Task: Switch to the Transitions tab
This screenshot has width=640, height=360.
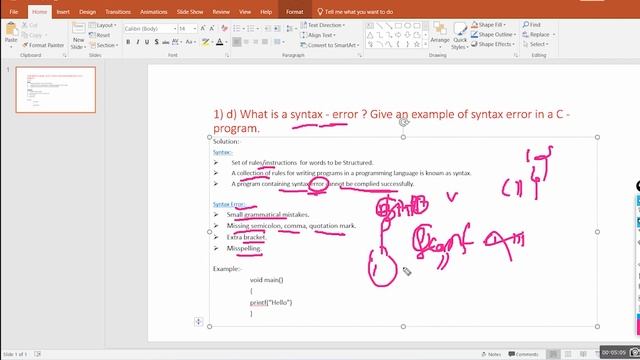Action: [x=118, y=12]
